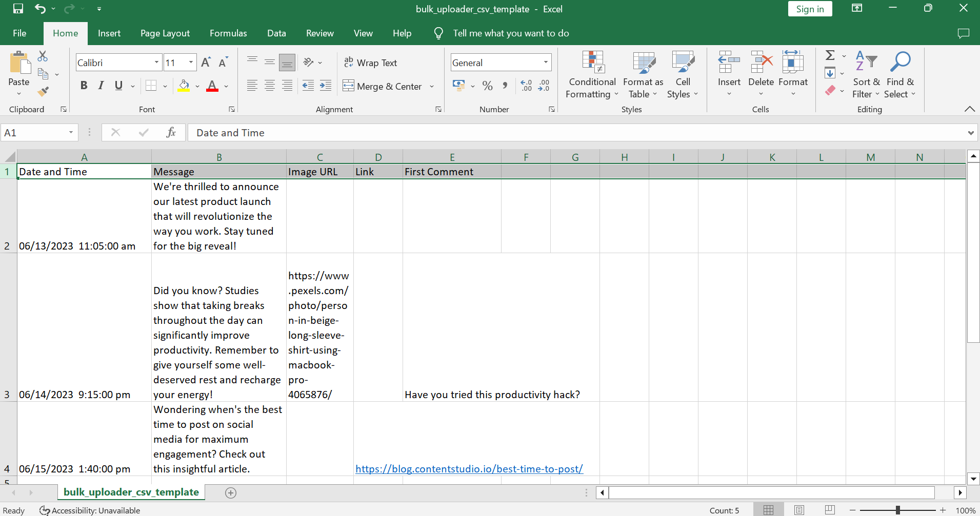Click Insert Function fx icon
Viewport: 980px width, 516px height.
click(171, 133)
